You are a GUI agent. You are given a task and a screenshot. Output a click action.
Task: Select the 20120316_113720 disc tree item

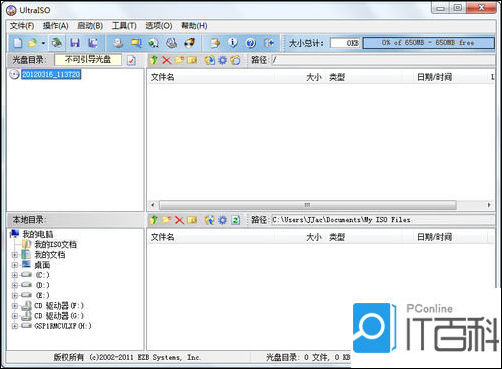point(51,74)
